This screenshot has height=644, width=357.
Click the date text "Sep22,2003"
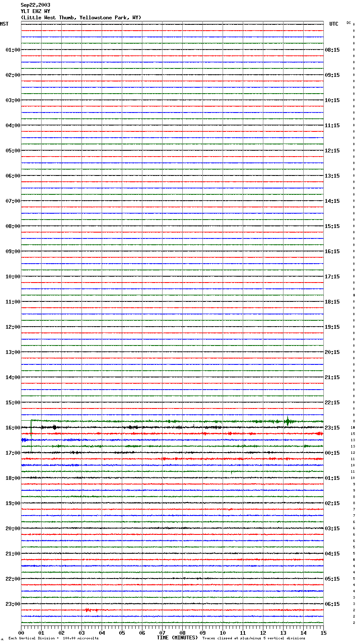(35, 5)
